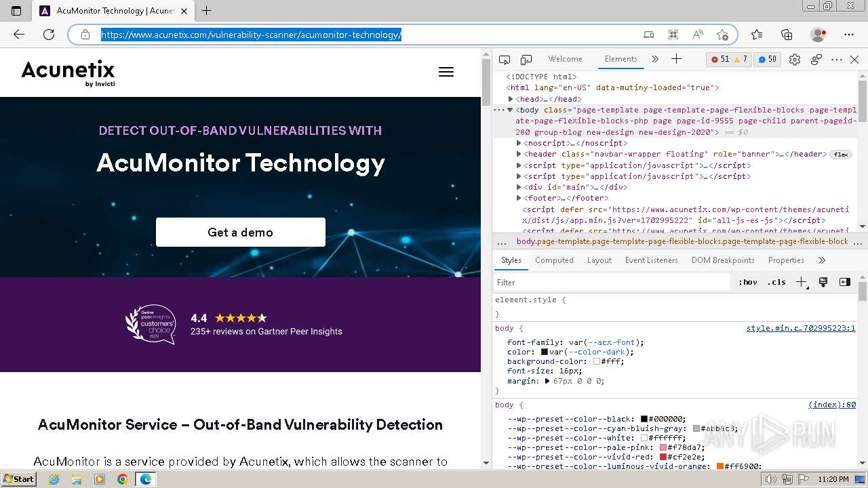Screen dimensions: 868x488
Task: Open the Event Listeners tab
Action: click(651, 260)
